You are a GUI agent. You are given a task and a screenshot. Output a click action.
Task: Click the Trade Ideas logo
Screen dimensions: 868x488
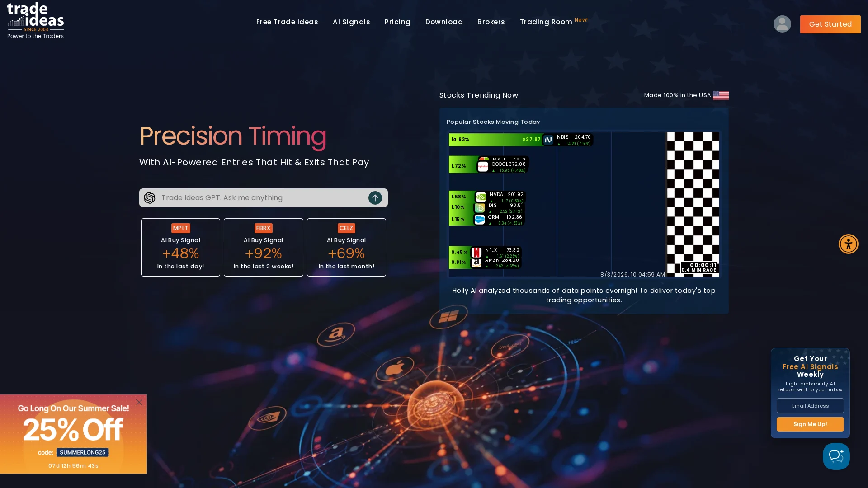tap(35, 20)
